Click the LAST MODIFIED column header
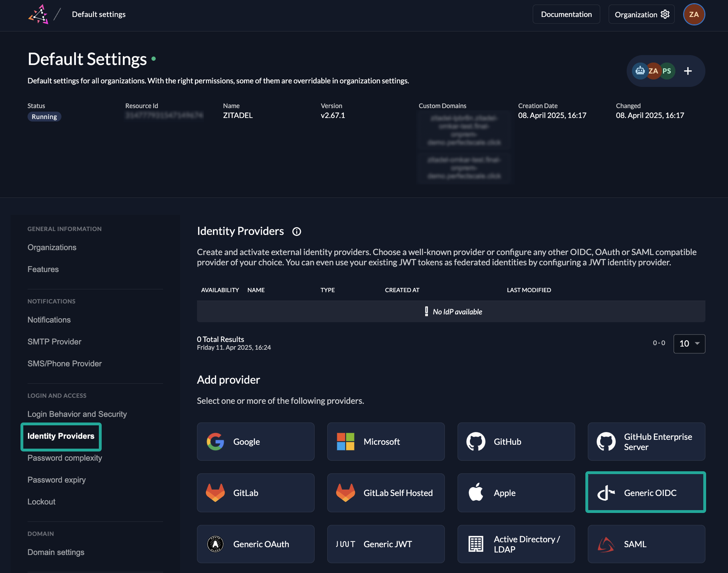728x573 pixels. (x=529, y=290)
